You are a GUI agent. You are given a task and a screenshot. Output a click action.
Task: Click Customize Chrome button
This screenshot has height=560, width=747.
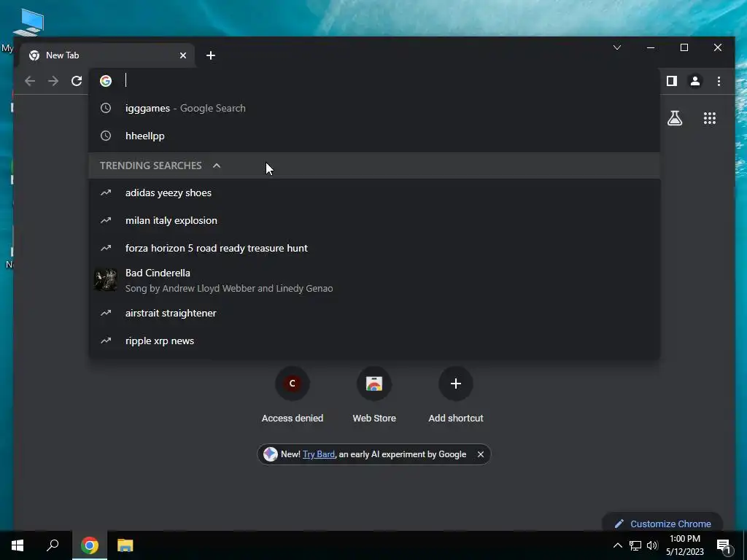coord(662,524)
